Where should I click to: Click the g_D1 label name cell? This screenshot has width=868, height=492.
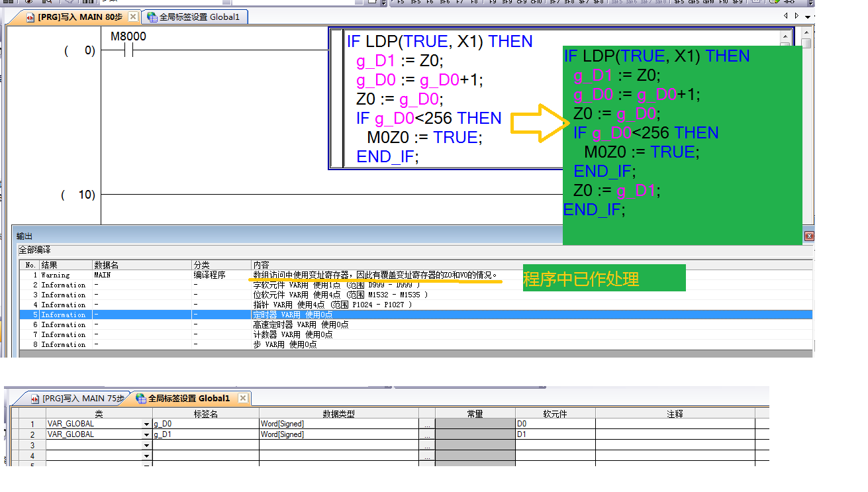pyautogui.click(x=205, y=435)
